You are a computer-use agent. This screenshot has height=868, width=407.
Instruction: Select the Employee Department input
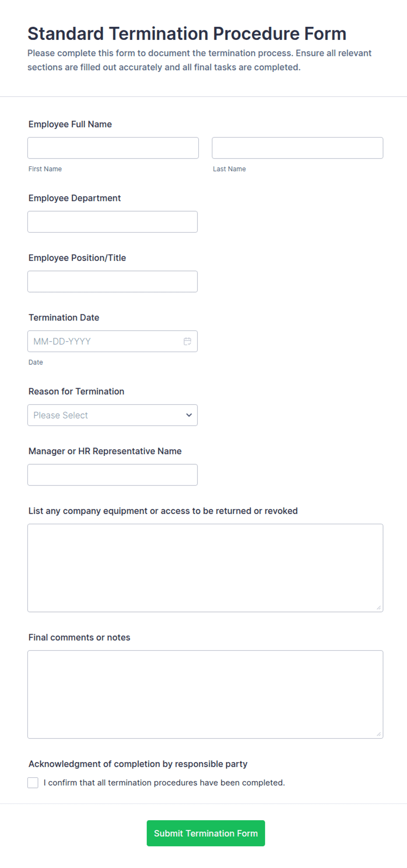[x=112, y=222]
